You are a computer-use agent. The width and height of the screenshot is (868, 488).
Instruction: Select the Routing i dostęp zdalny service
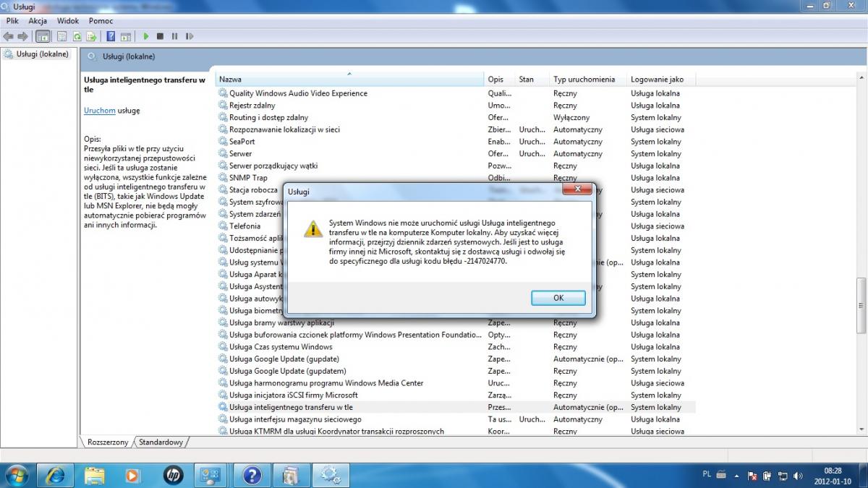(x=456, y=117)
